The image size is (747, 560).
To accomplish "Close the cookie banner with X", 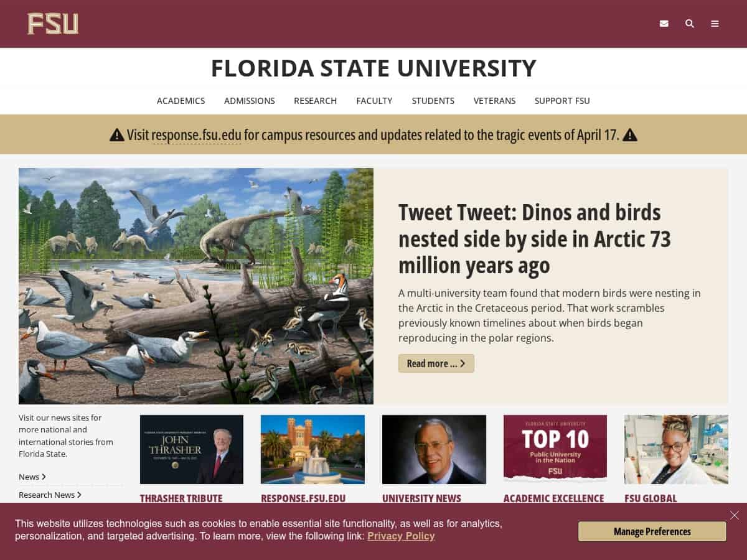I will pos(735,515).
